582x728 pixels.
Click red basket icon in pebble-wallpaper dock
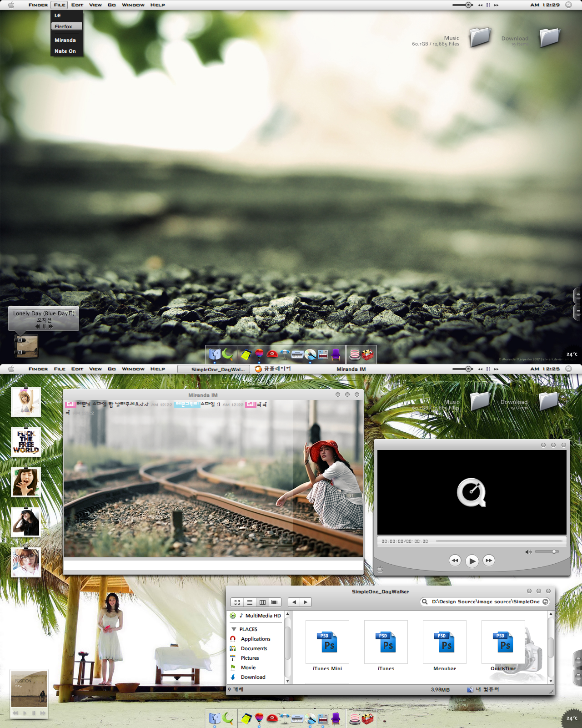click(368, 354)
